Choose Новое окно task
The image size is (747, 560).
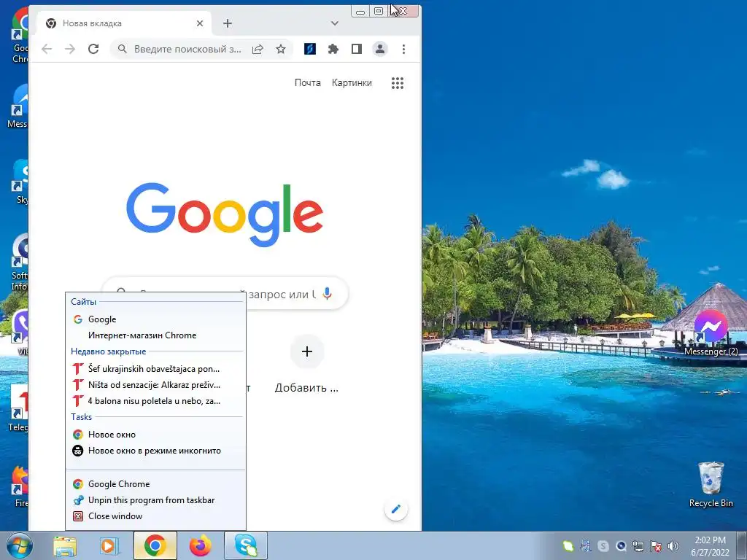point(156,435)
